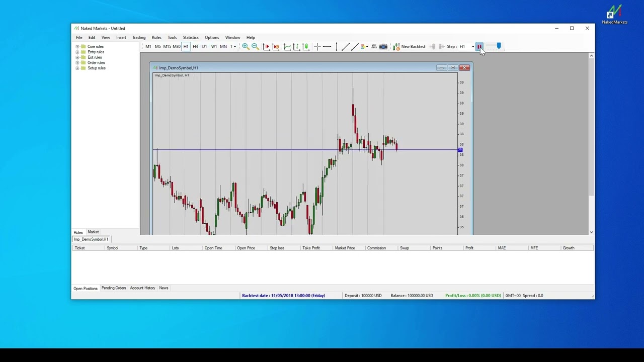Screen dimensions: 644x362
Task: Open the Help menu
Action: coord(251,37)
